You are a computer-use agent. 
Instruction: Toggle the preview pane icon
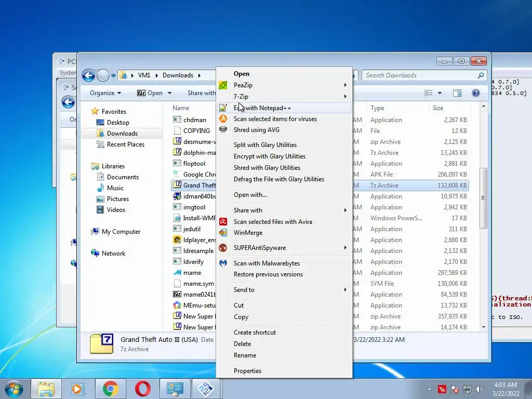[457, 93]
